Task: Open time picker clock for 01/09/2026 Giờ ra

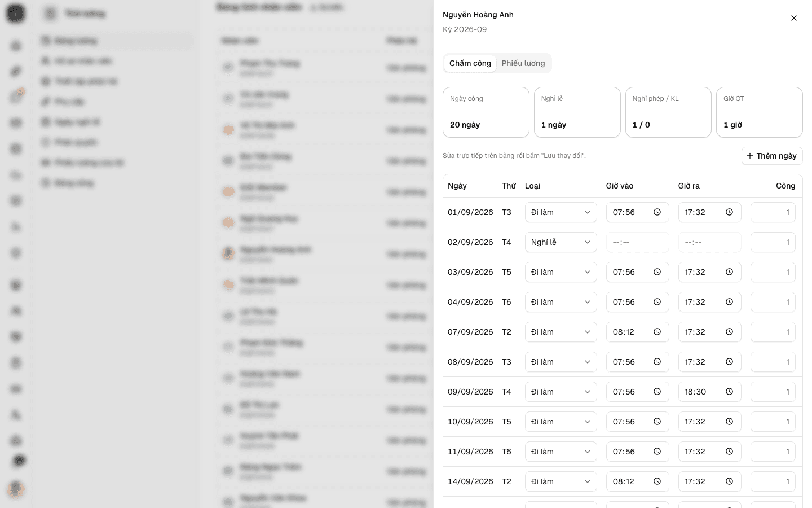Action: click(x=729, y=212)
